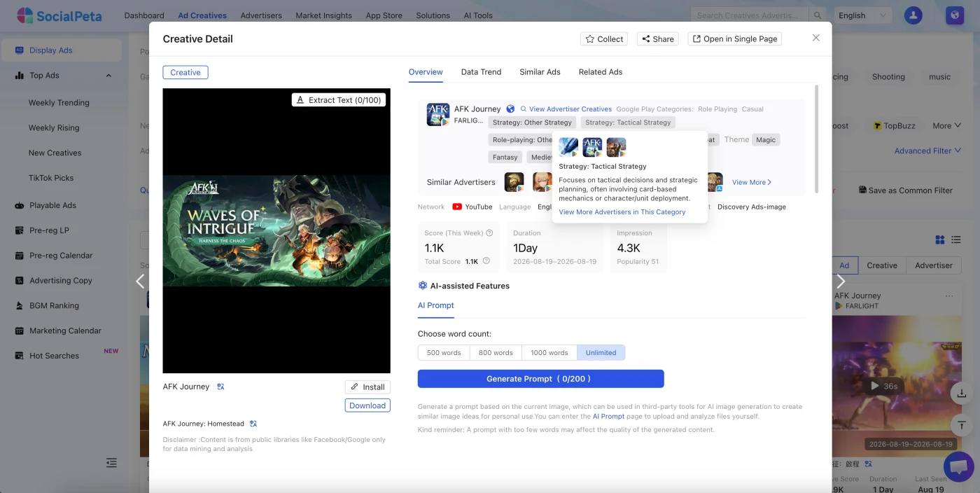Click the purple globe icon in header

(954, 15)
